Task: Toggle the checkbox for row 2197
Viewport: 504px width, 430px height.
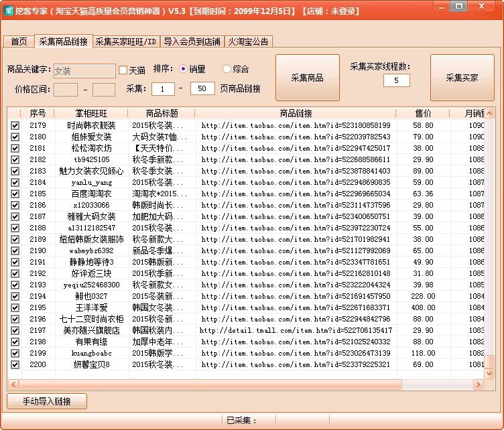Action: point(15,330)
